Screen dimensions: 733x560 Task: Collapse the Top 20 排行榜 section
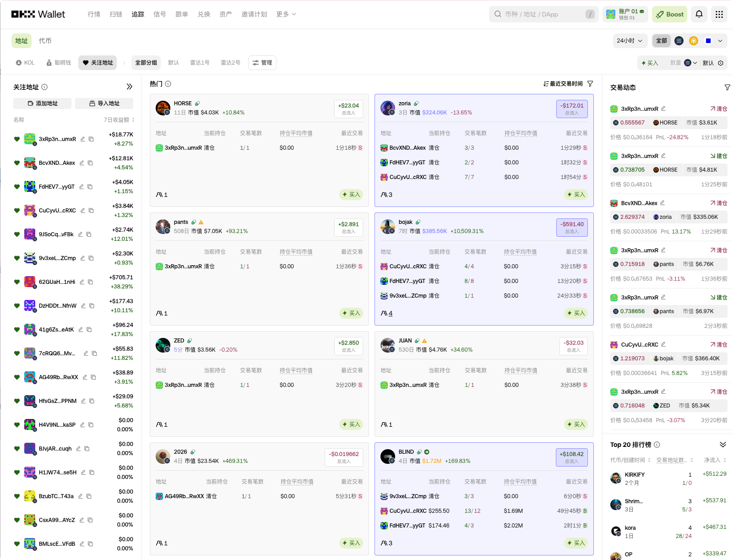(722, 445)
